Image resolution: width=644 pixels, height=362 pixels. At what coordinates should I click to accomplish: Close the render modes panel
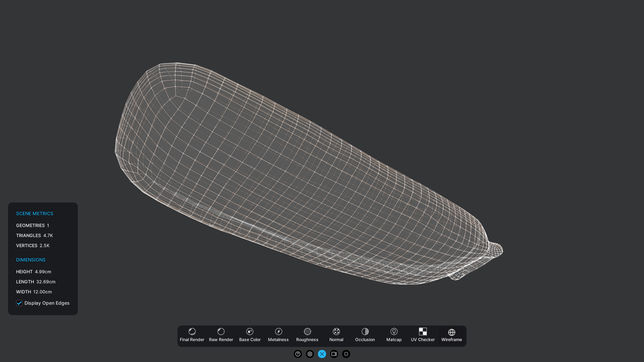point(322,354)
